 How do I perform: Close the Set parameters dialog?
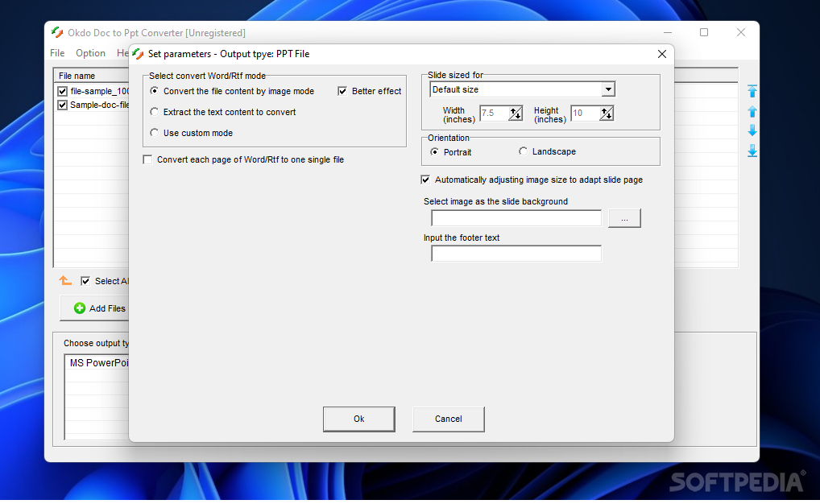tap(661, 54)
